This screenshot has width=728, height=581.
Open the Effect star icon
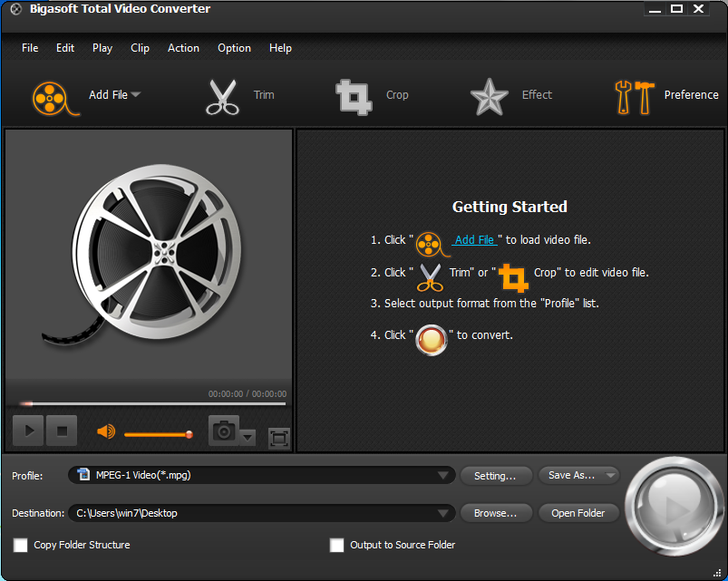pos(489,97)
